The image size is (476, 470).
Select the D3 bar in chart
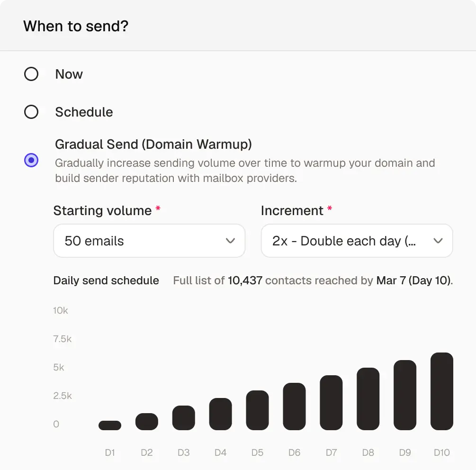point(184,418)
